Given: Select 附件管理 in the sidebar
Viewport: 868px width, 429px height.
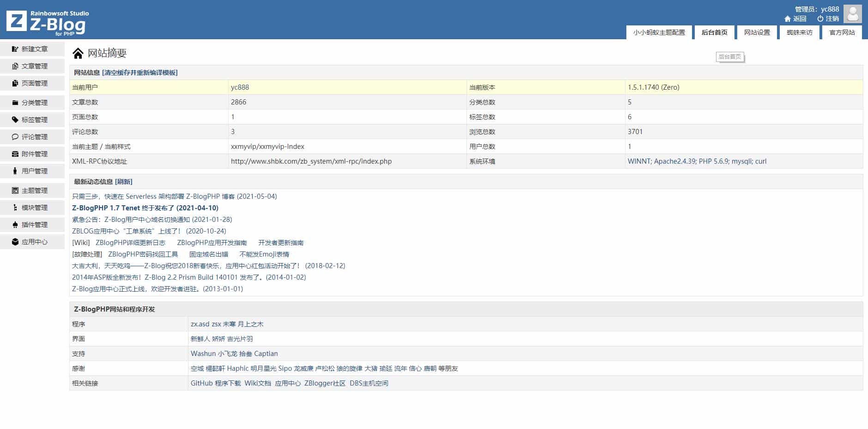Looking at the screenshot, I should (x=32, y=154).
